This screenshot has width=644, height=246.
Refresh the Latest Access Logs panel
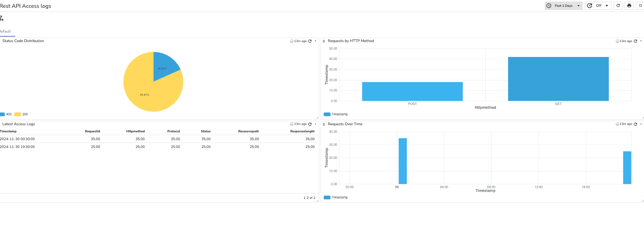pos(310,124)
